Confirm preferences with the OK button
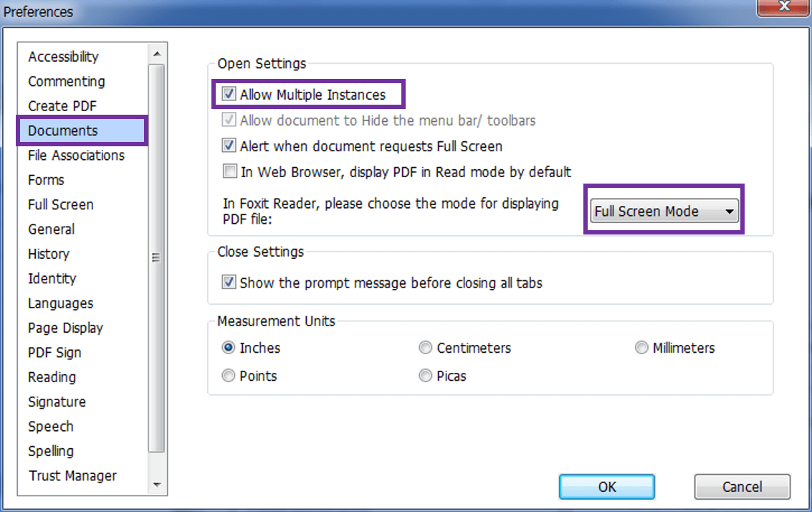The height and width of the screenshot is (512, 812). coord(606,486)
